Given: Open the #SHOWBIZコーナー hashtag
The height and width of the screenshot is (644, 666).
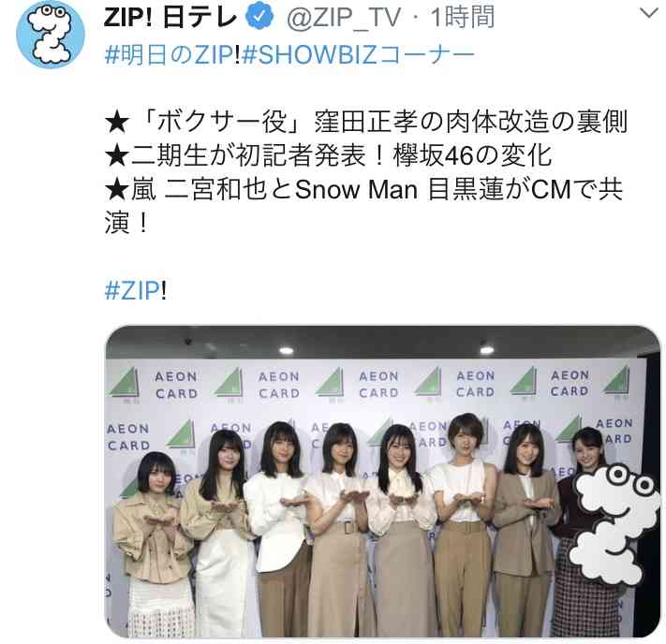Looking at the screenshot, I should point(359,55).
